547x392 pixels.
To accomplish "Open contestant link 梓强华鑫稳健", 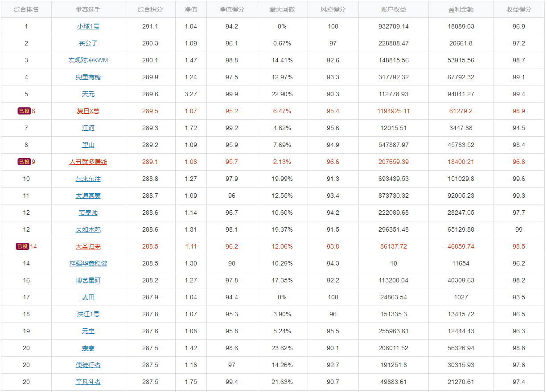I will (88, 263).
